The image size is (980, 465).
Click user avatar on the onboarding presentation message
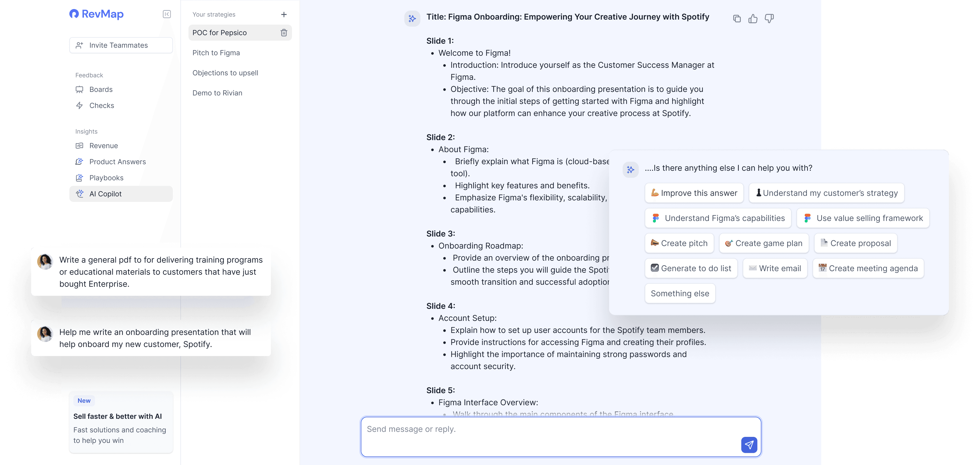click(45, 334)
